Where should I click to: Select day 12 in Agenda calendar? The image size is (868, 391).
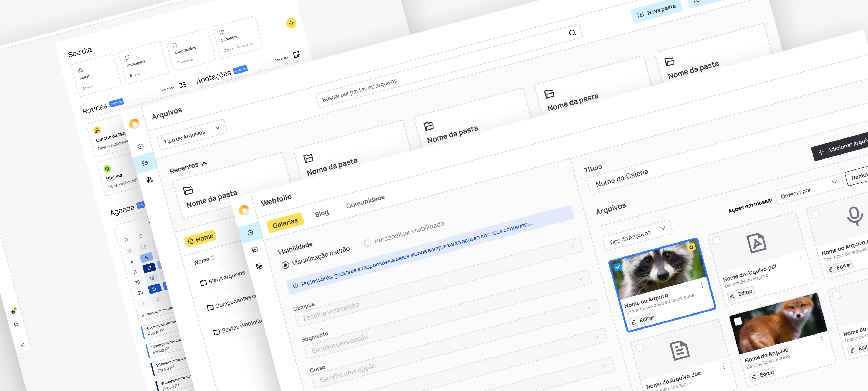149,268
